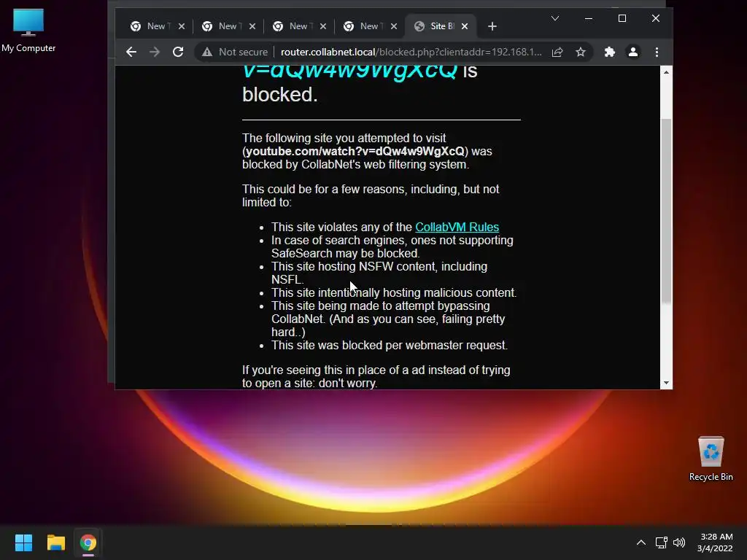Open the network tray icon
Viewport: 747px width, 560px height.
(x=661, y=542)
